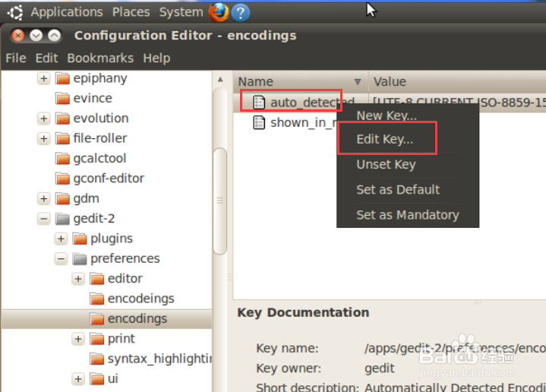This screenshot has height=392, width=546.
Task: Click the editor folder icon
Action: [96, 279]
